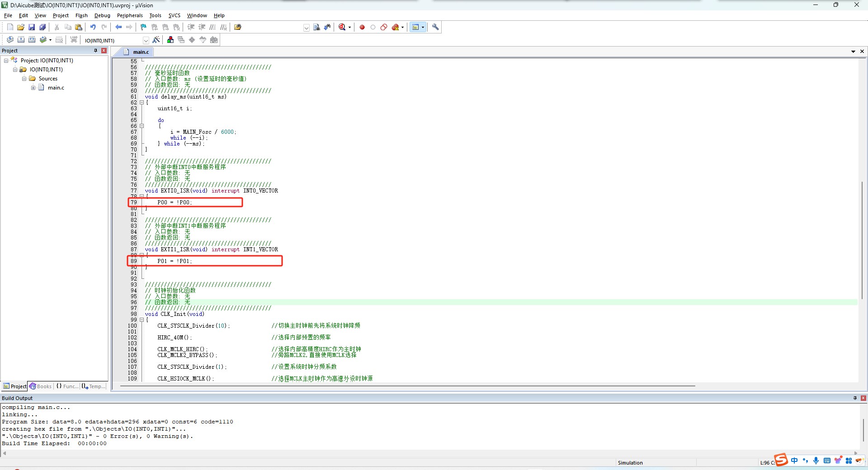
Task: Comment the selection using toolbar icon
Action: point(212,27)
